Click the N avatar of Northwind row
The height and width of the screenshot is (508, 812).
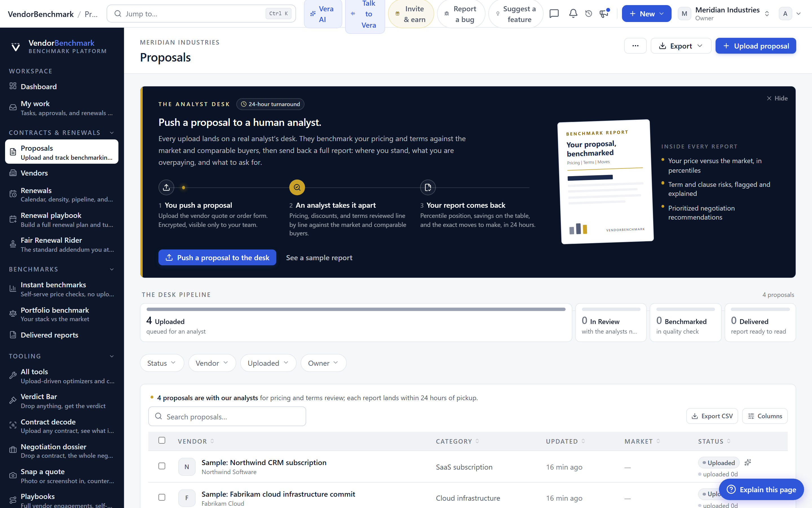187,467
